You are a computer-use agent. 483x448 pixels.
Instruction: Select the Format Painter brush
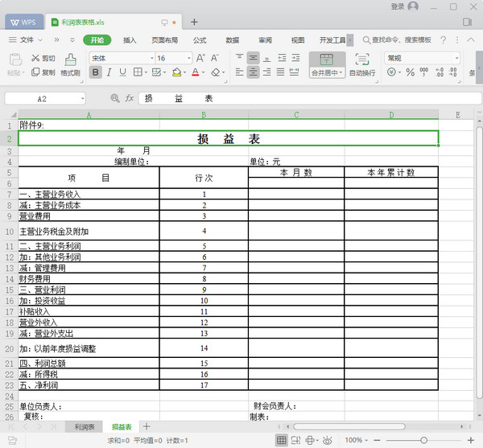(x=71, y=60)
